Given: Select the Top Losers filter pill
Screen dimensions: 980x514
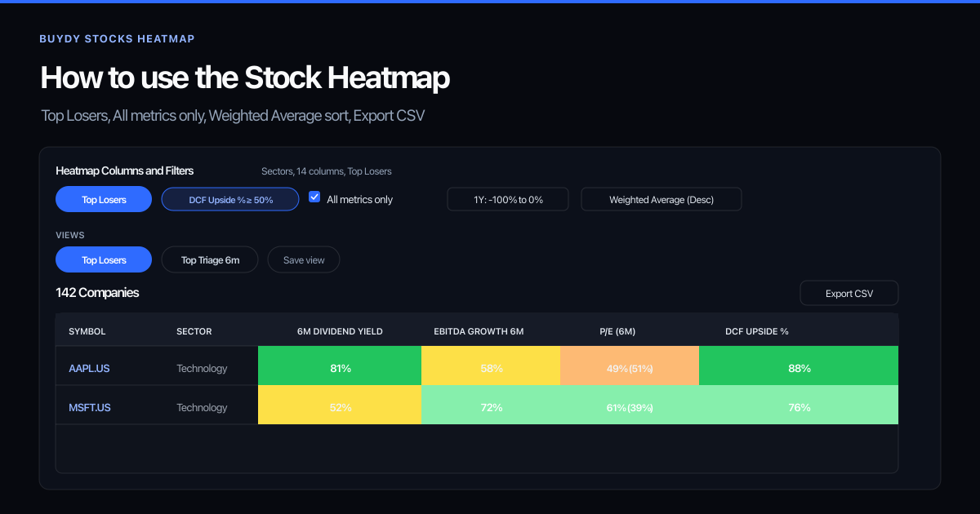Looking at the screenshot, I should point(104,199).
